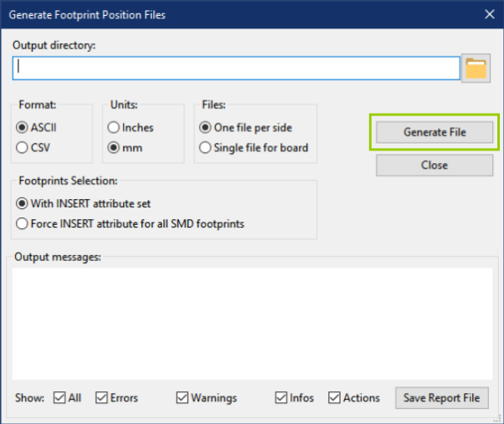
Task: Click Save Report File button
Action: point(441,398)
